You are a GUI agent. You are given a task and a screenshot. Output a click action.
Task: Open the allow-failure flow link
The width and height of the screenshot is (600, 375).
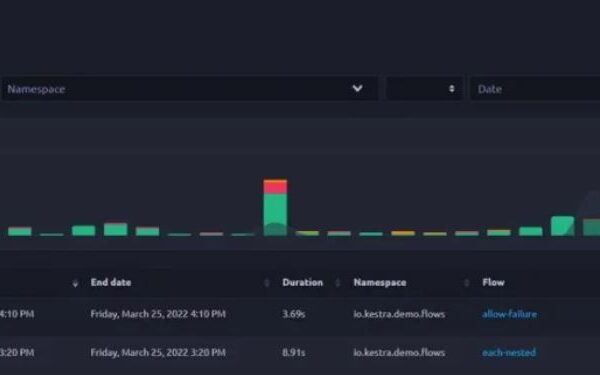[x=509, y=314]
